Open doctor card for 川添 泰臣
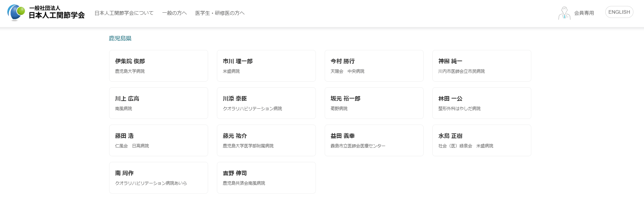 (266, 103)
